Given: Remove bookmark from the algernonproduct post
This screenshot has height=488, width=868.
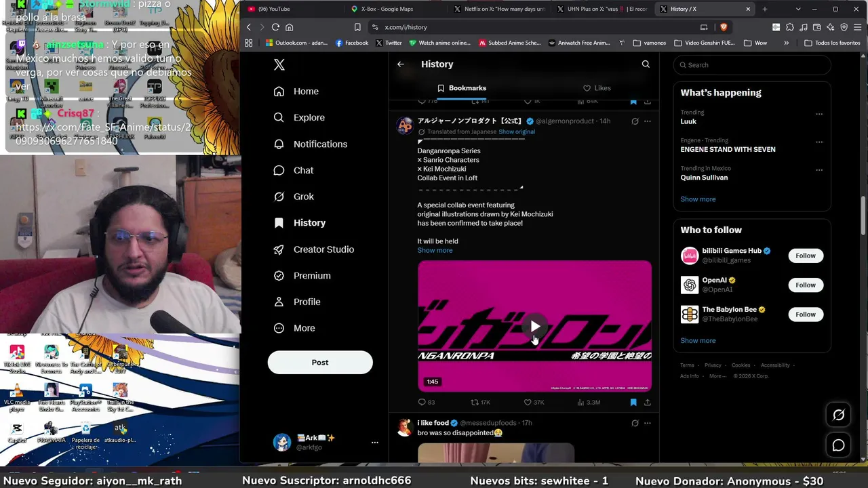Looking at the screenshot, I should pyautogui.click(x=633, y=403).
